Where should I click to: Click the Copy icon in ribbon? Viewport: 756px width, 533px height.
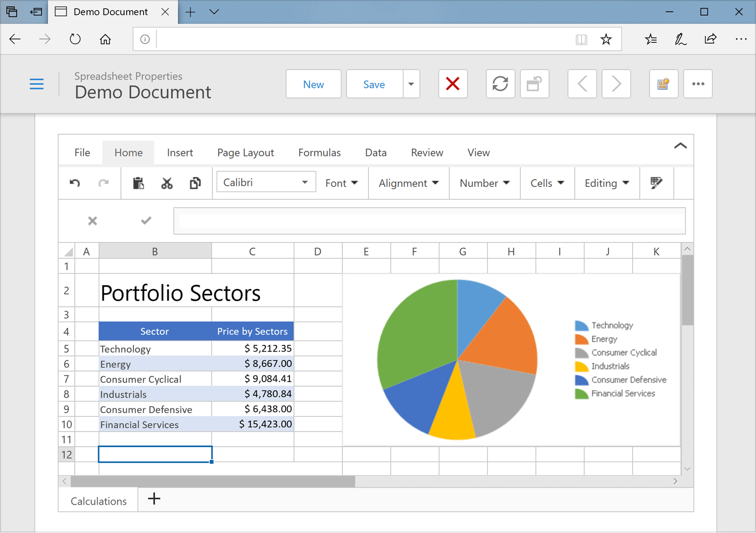click(x=195, y=183)
